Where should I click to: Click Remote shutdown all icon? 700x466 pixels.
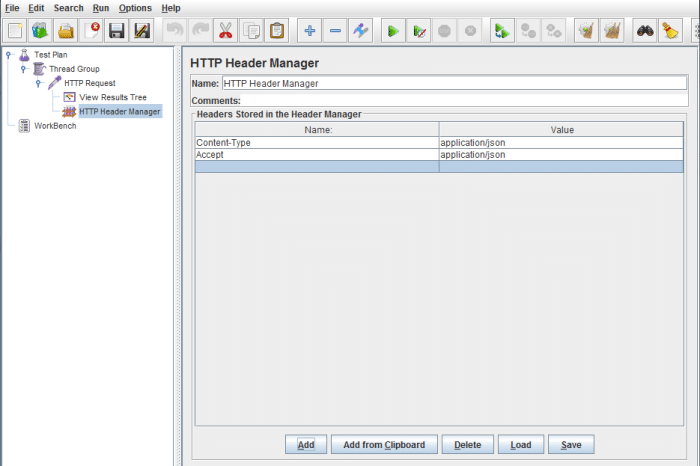click(x=554, y=31)
